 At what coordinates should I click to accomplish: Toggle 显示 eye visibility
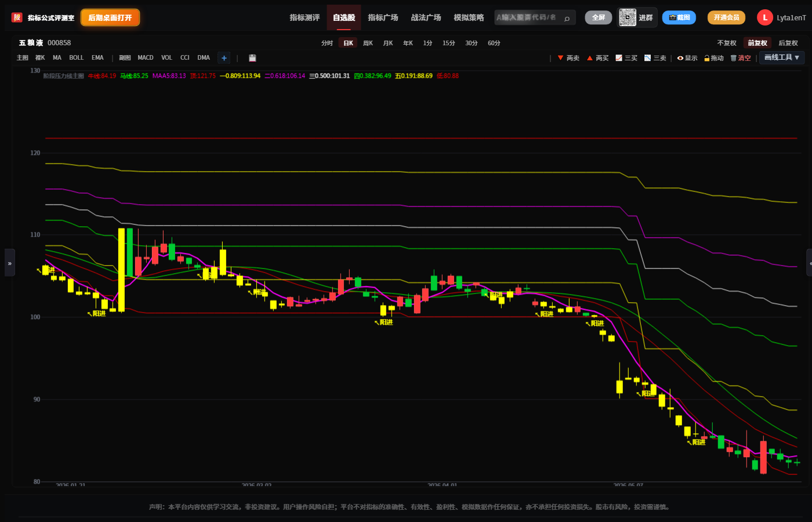pyautogui.click(x=687, y=58)
